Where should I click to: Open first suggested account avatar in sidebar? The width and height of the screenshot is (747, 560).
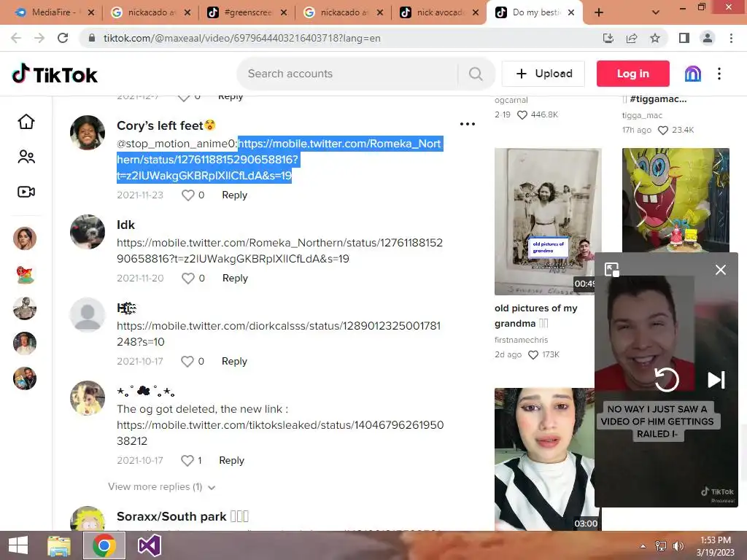(25, 238)
